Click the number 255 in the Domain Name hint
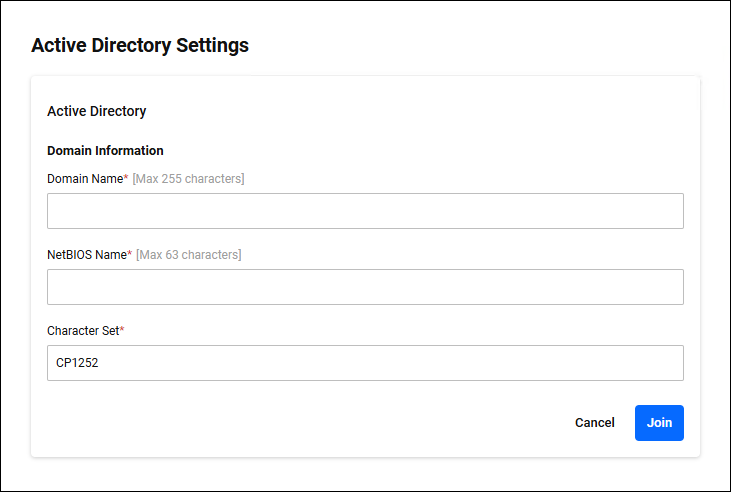 (173, 179)
